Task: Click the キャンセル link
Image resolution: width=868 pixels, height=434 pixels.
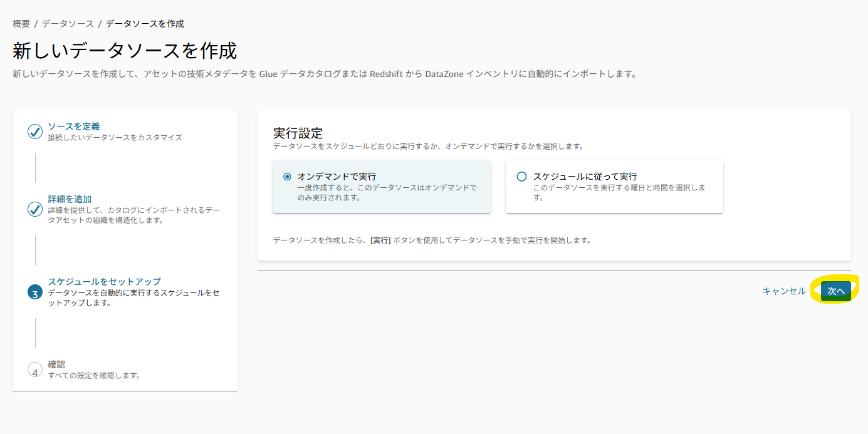Action: click(783, 291)
